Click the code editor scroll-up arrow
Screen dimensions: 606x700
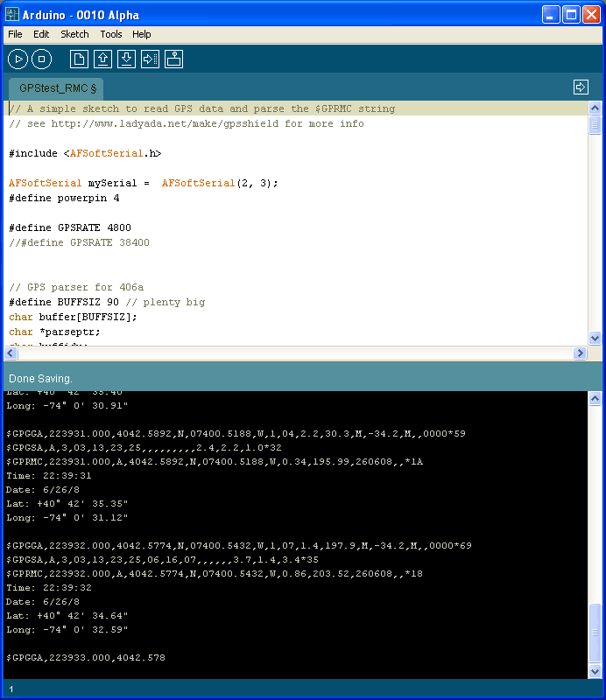point(595,108)
